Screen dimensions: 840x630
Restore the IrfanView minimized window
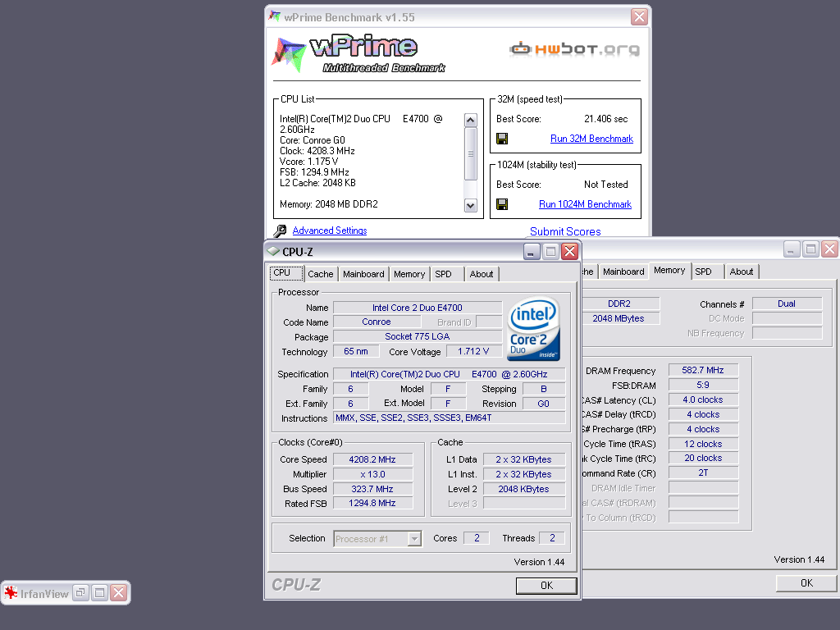click(80, 592)
